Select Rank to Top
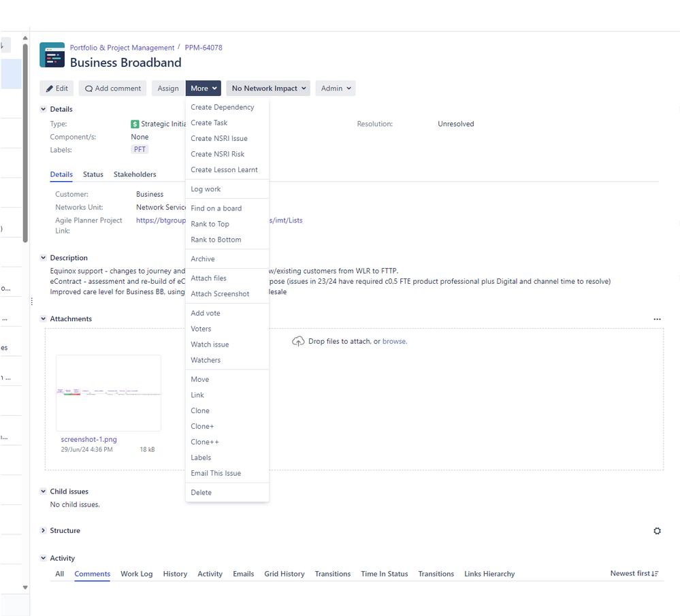 click(x=227, y=224)
